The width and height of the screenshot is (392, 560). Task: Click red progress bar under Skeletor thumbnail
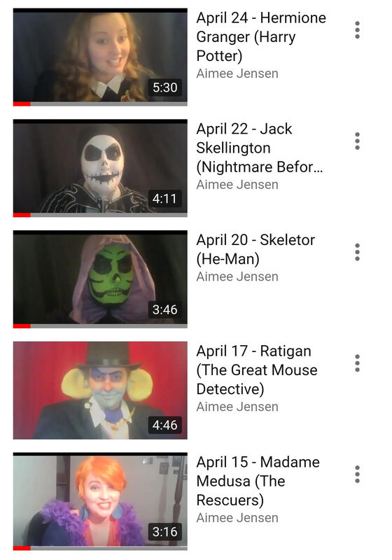(x=22, y=326)
